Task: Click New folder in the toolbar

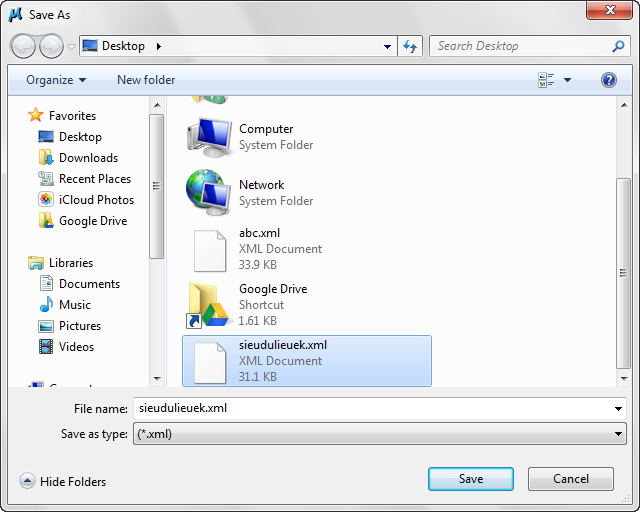Action: (x=146, y=80)
